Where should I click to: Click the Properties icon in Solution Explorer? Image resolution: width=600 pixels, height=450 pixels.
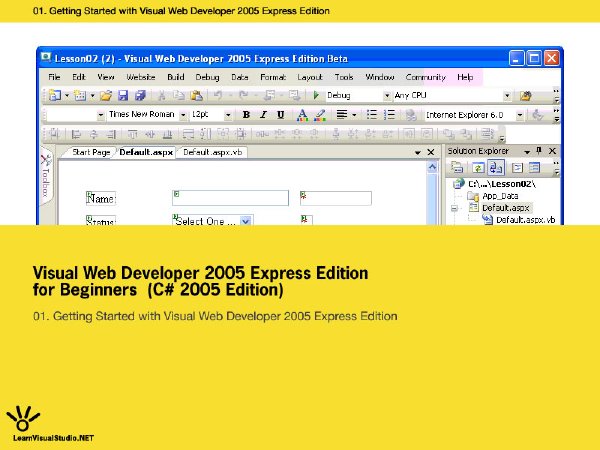click(457, 168)
